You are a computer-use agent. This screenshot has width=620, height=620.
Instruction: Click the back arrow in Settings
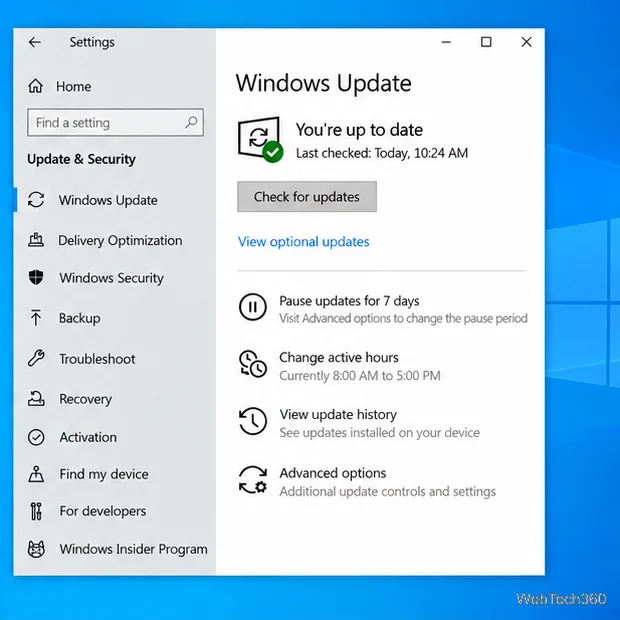[35, 42]
